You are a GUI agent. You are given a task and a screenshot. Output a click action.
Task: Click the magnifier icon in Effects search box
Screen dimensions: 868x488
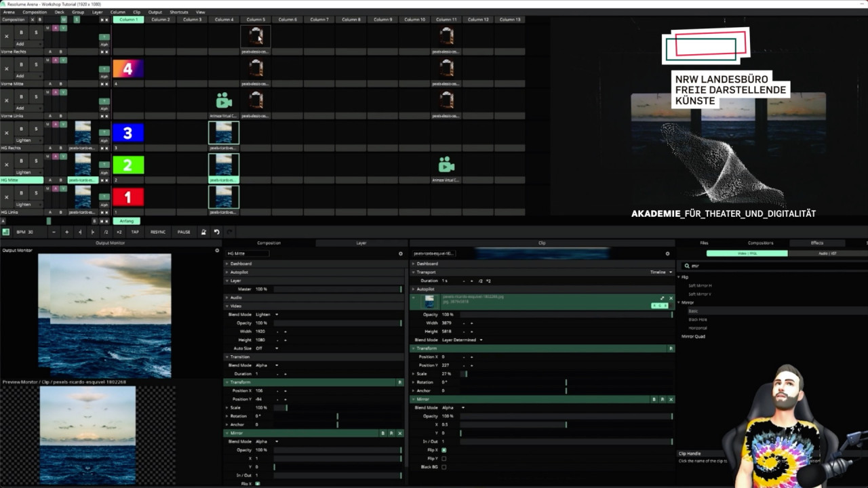point(686,266)
